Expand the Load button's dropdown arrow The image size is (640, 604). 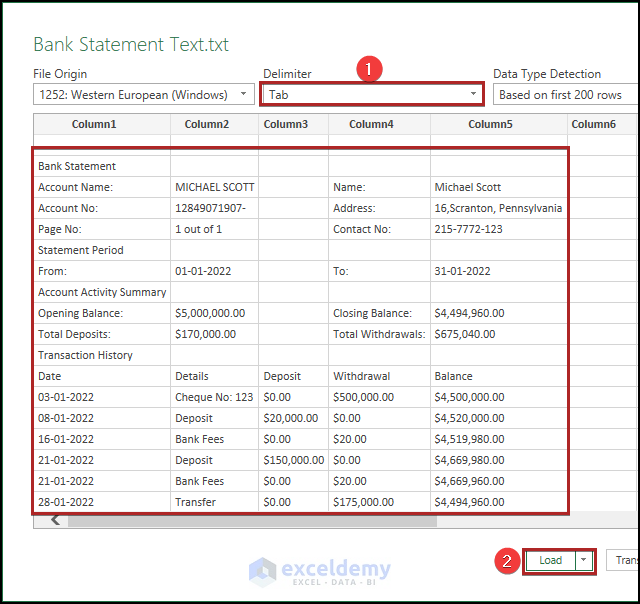[x=584, y=560]
